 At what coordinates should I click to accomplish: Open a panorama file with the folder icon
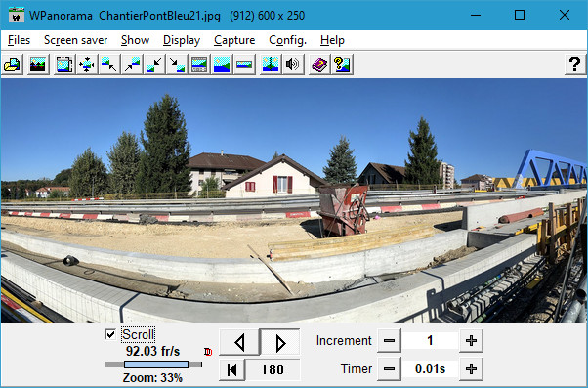[x=13, y=65]
